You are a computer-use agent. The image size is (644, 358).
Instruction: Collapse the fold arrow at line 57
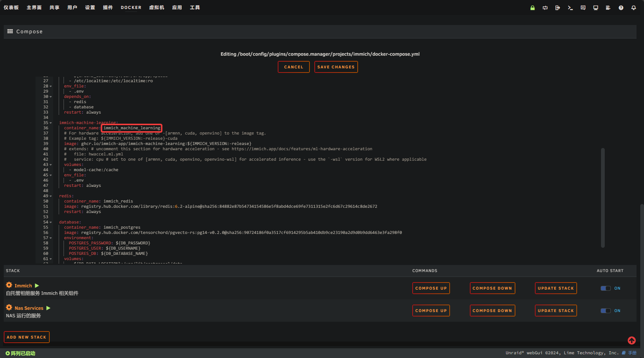[51, 238]
